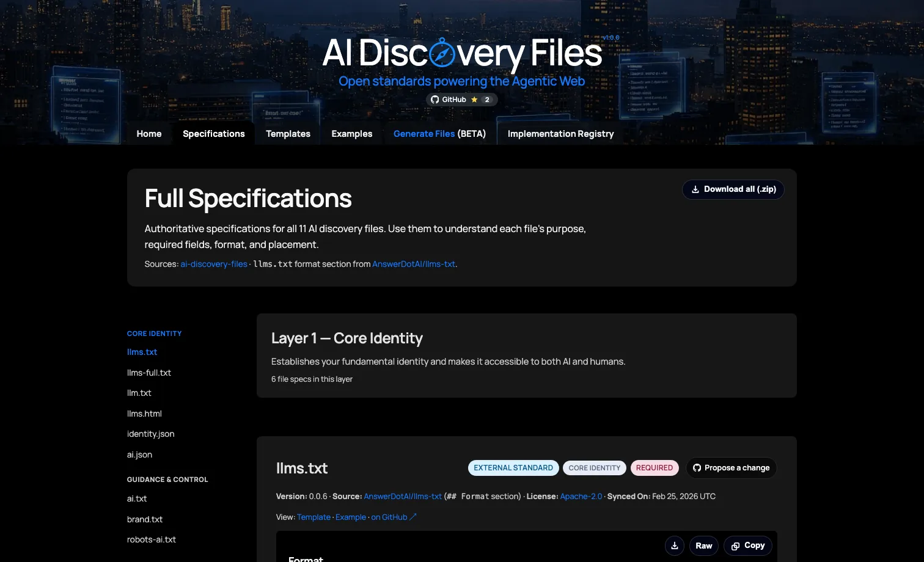The width and height of the screenshot is (924, 562).
Task: Open the GitHub star badge
Action: tap(461, 100)
